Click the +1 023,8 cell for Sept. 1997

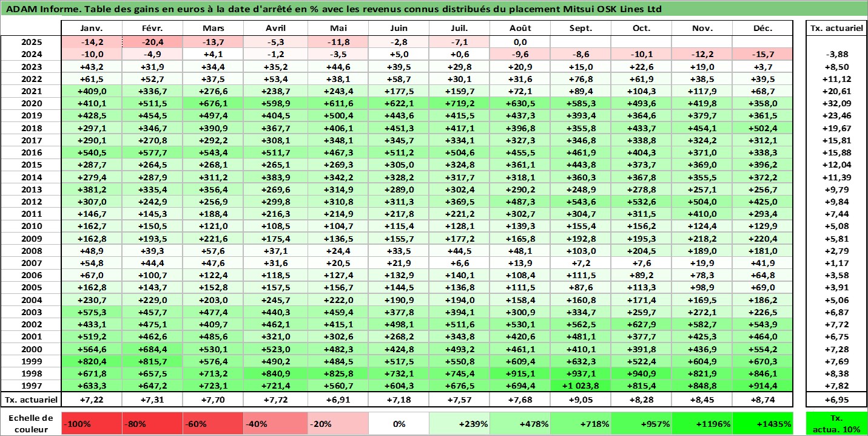click(x=581, y=385)
